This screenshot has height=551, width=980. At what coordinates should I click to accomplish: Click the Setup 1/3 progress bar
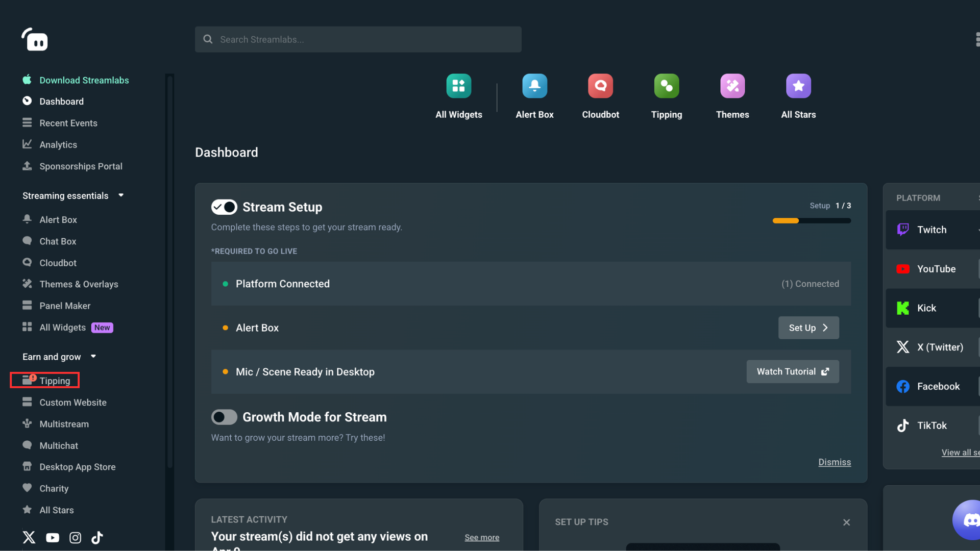tap(812, 221)
